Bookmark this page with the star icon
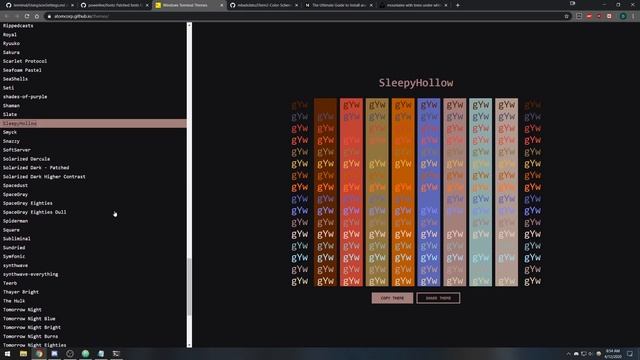 click(x=567, y=16)
